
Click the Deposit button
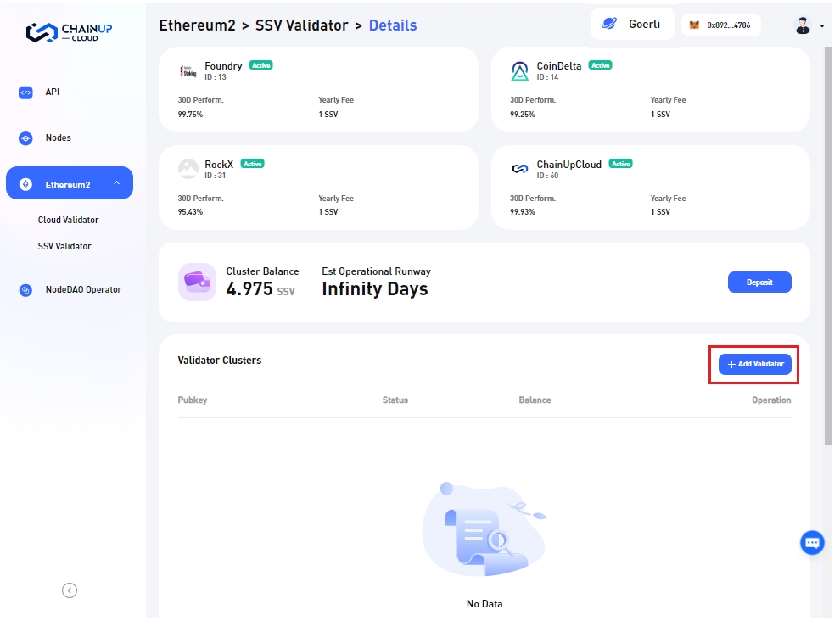(759, 282)
